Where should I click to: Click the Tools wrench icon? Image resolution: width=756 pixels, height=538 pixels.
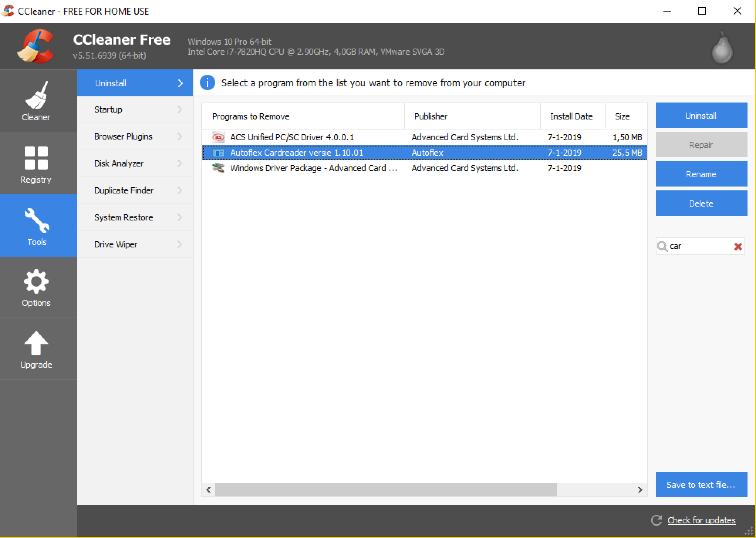[x=37, y=220]
